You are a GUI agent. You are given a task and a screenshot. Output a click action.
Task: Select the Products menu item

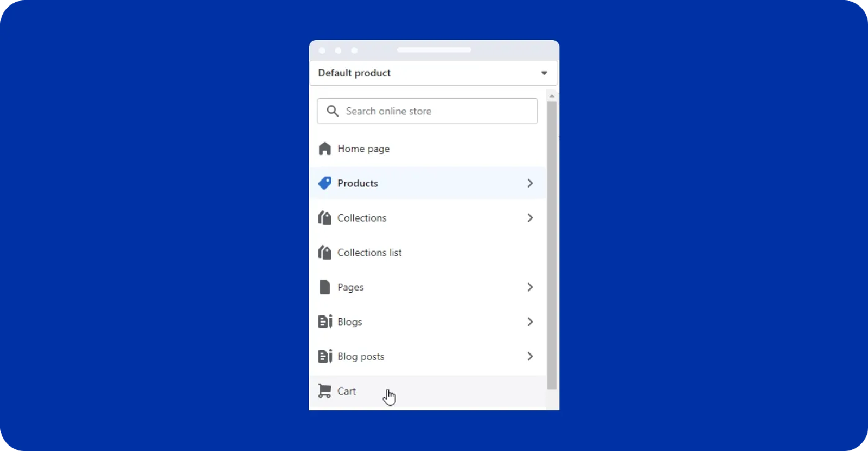pos(427,183)
